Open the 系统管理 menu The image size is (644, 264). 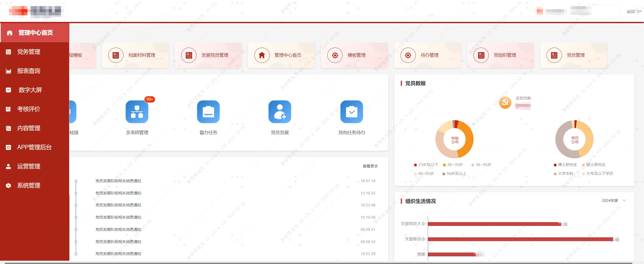[x=35, y=186]
